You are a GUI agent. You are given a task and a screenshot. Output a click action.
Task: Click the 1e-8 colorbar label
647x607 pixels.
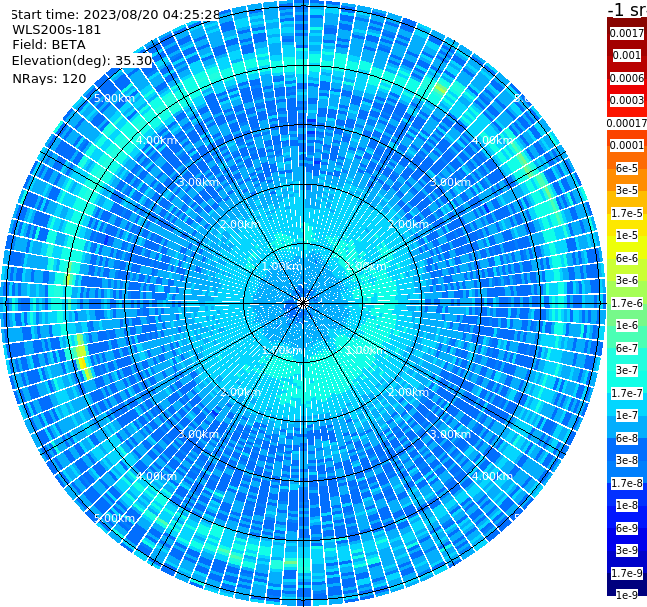627,505
